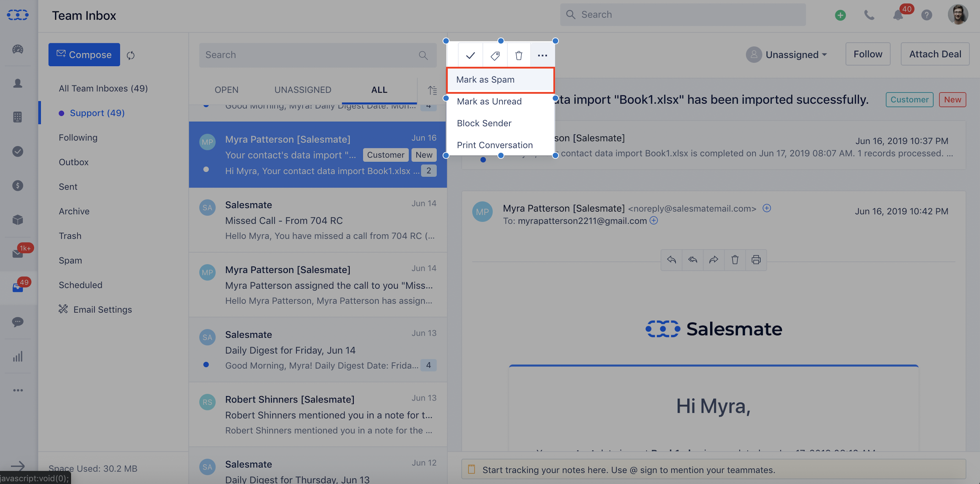980x484 pixels.
Task: Click the email delete trash icon
Action: point(735,260)
